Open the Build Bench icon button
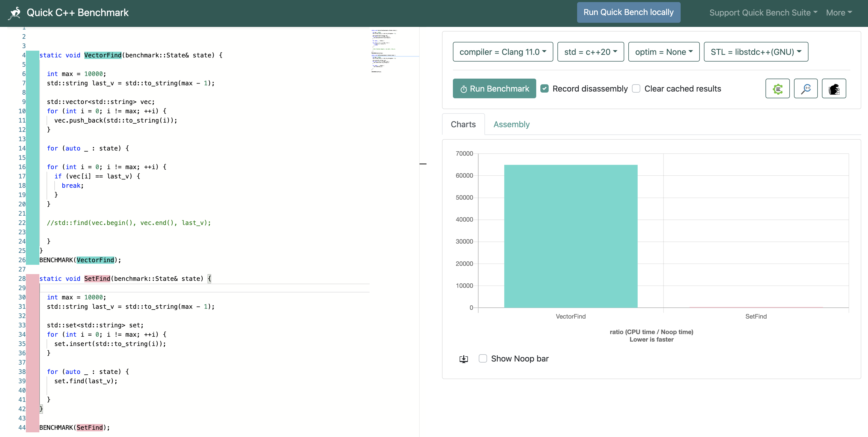 click(x=834, y=88)
